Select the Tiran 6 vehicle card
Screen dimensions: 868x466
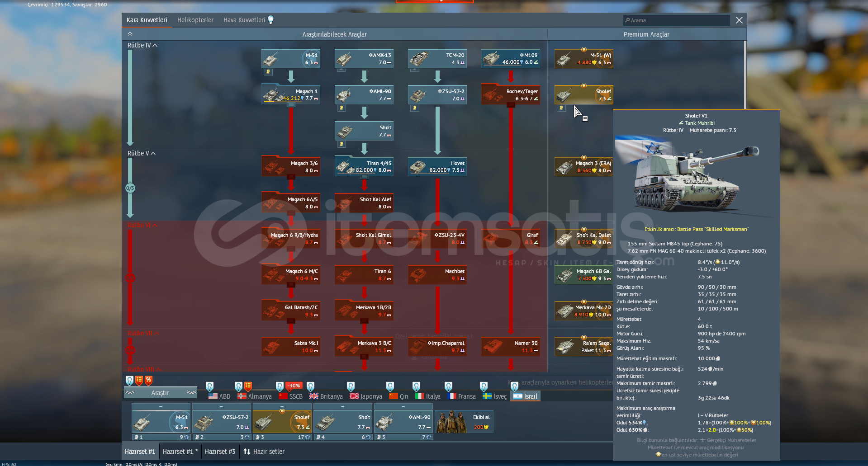point(364,275)
